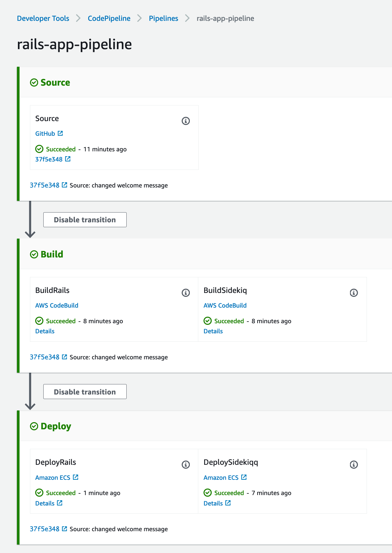Open AWS CodeBuild link under BuildSidekiq
This screenshot has width=392, height=553.
pyautogui.click(x=225, y=306)
